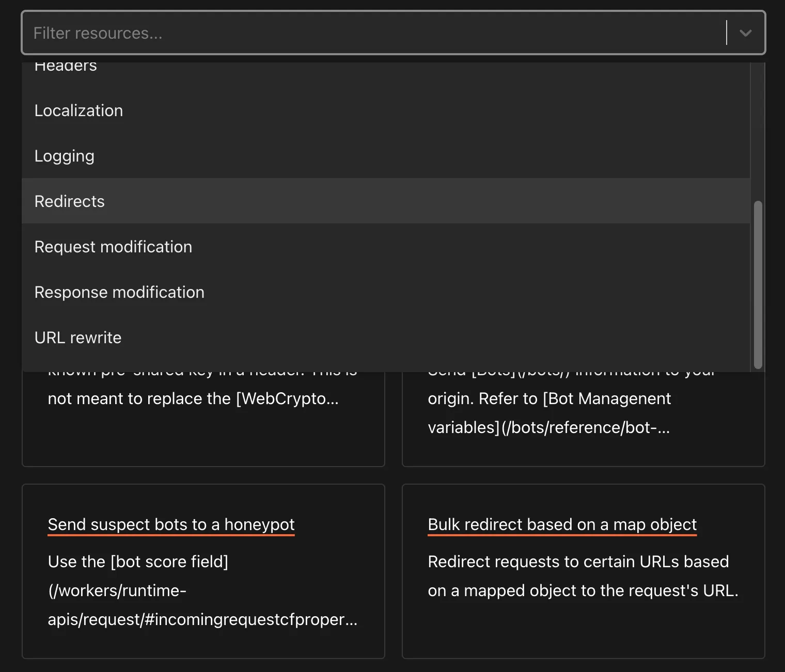This screenshot has height=672, width=785.
Task: Choose Request modification from the list
Action: click(113, 247)
